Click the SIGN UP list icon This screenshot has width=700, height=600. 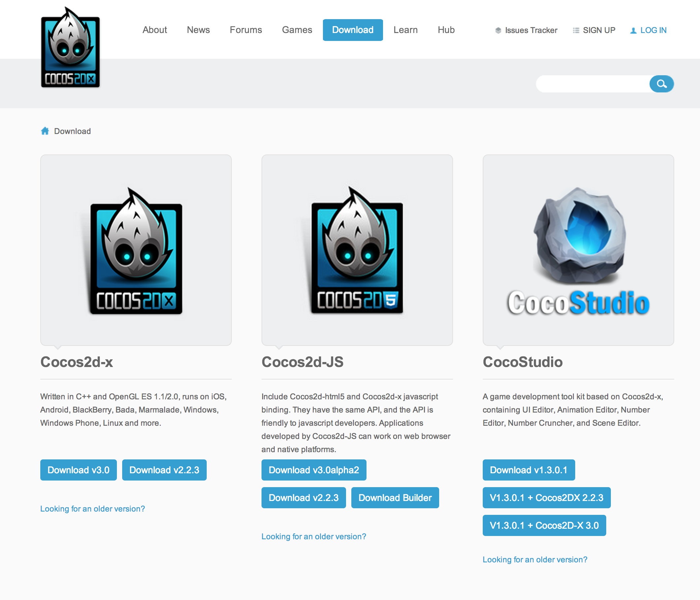(x=575, y=30)
